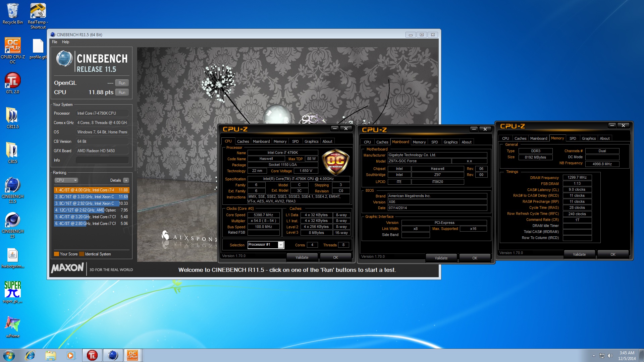Image resolution: width=644 pixels, height=362 pixels.
Task: Open the CPU tab in Memory CPU-Z window
Action: 505,138
